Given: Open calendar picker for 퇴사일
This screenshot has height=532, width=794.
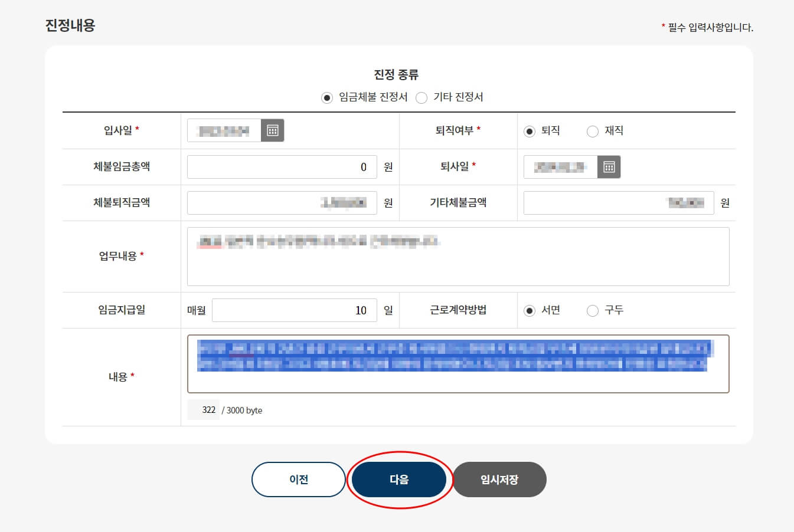Looking at the screenshot, I should tap(609, 167).
